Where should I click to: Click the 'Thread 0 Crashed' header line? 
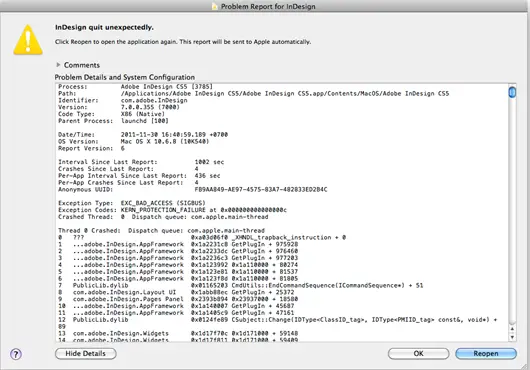[x=161, y=230]
